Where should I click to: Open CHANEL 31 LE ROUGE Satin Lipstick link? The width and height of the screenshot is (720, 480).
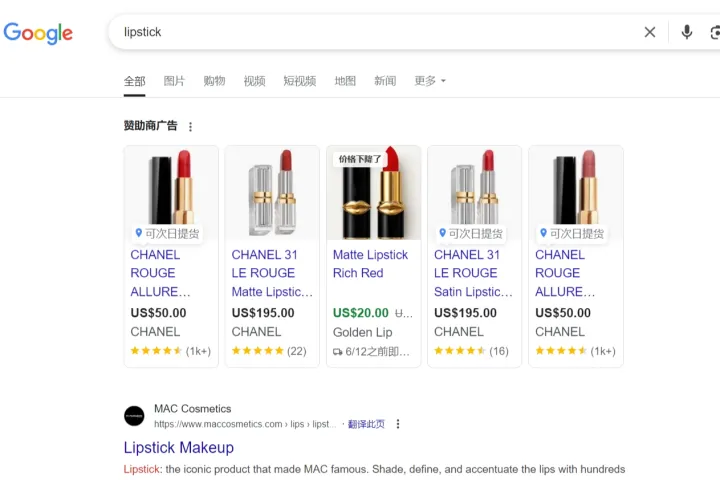[473, 273]
